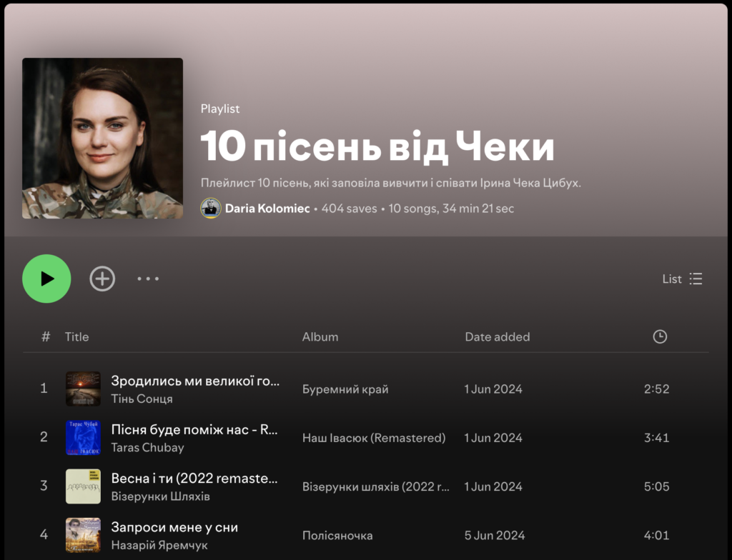This screenshot has height=560, width=732.
Task: Open artist Taras Chubay
Action: (147, 447)
